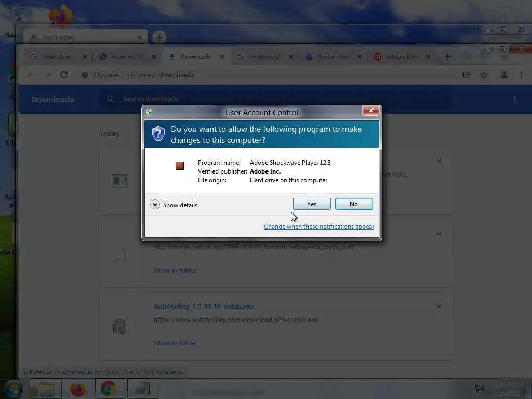
Task: Switch to the Ninite tab
Action: 333,57
